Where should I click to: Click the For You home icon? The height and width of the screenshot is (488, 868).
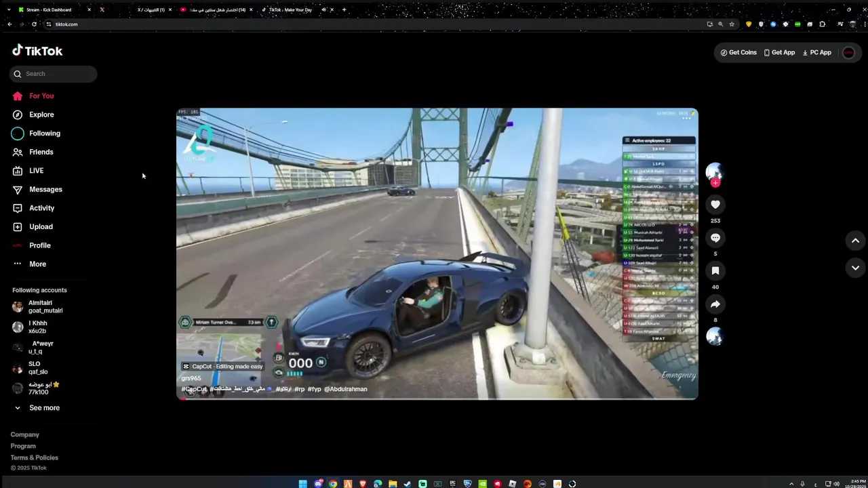[18, 96]
